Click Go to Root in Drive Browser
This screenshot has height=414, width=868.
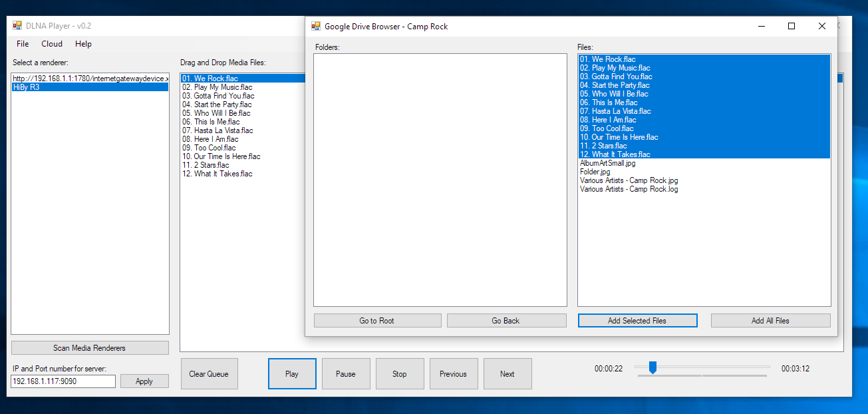coord(377,321)
